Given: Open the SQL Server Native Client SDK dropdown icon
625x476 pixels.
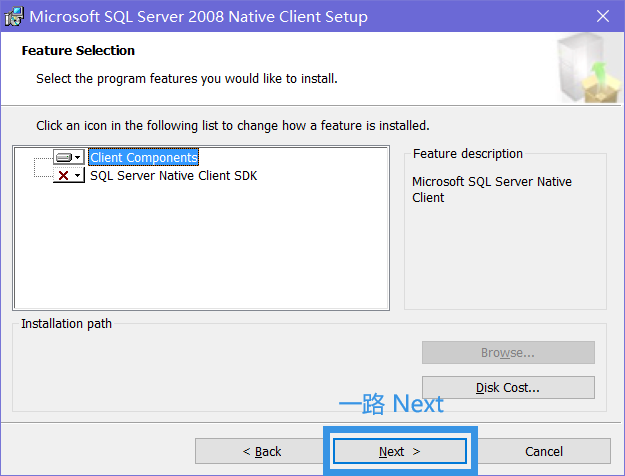Looking at the screenshot, I should click(69, 175).
